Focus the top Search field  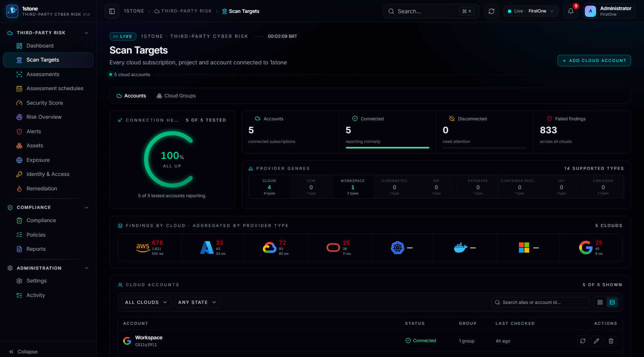pyautogui.click(x=431, y=11)
